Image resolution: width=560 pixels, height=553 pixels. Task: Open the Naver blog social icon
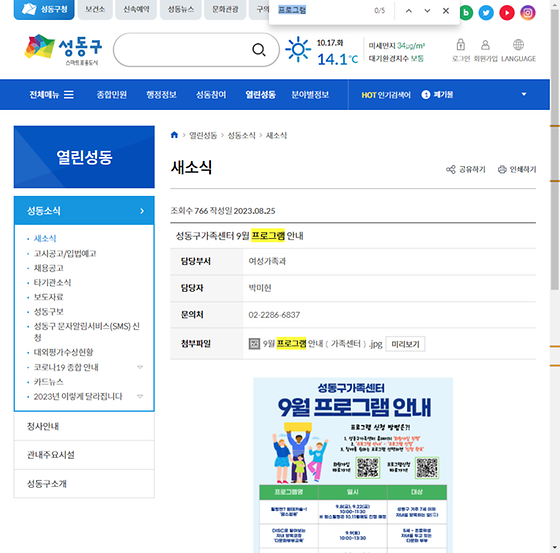(x=466, y=13)
